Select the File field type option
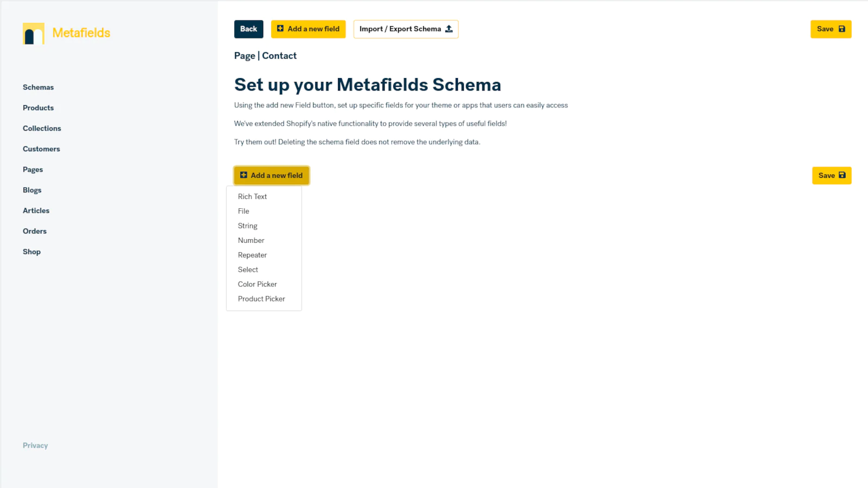 [x=244, y=211]
